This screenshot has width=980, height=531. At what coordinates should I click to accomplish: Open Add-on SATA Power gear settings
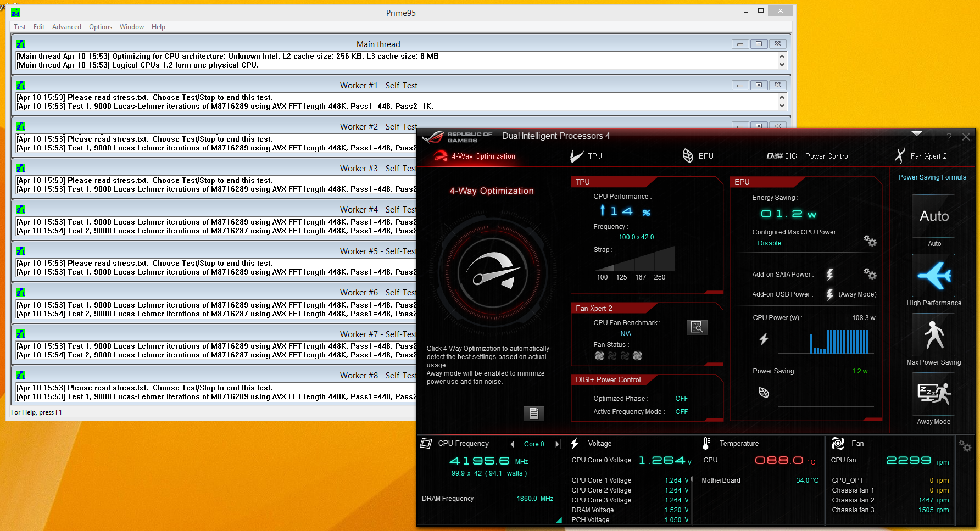point(870,273)
